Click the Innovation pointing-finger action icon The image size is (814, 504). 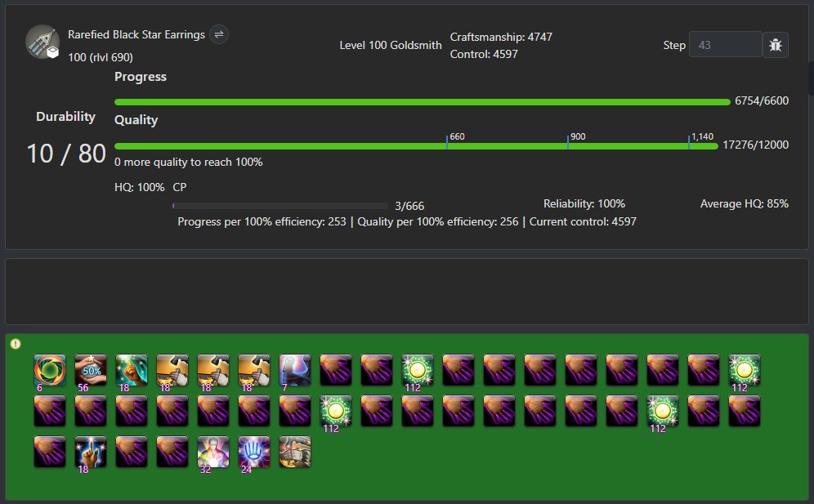click(x=91, y=452)
